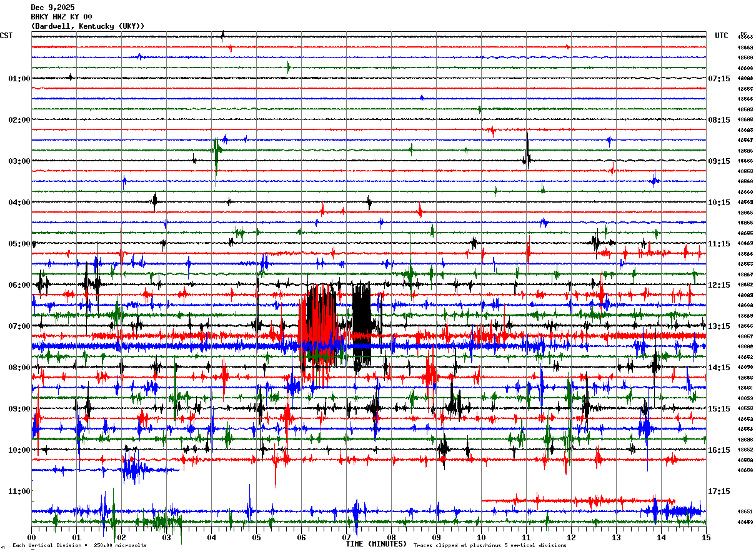This screenshot has height=554, width=756.
Task: Click minute tick label 03
Action: (x=166, y=537)
